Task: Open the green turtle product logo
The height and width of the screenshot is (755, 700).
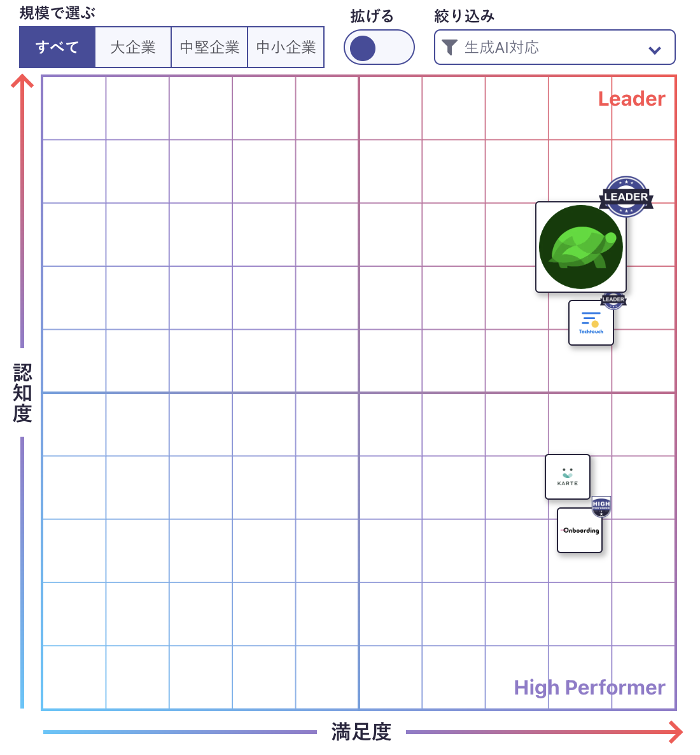Action: tap(580, 247)
